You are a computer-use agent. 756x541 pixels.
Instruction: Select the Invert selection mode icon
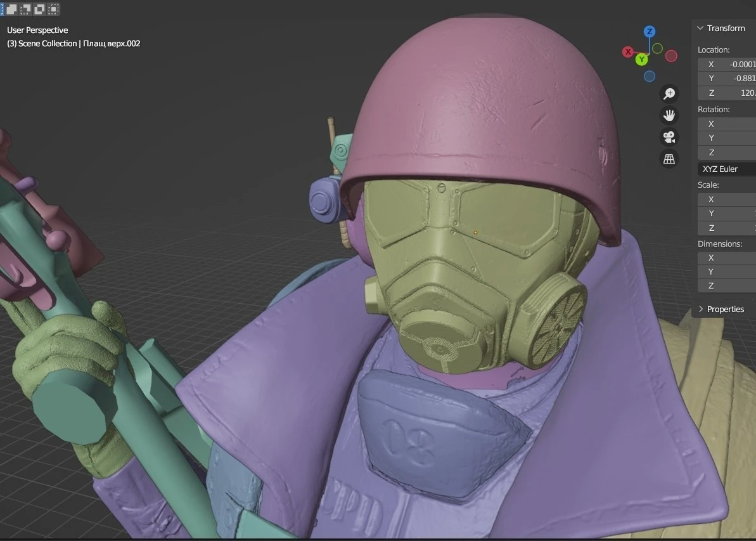(x=40, y=9)
